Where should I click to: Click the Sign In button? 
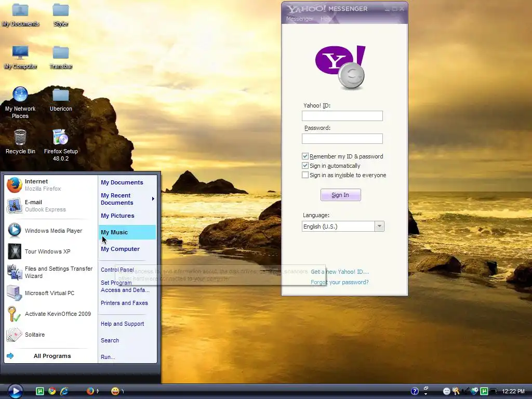341,195
